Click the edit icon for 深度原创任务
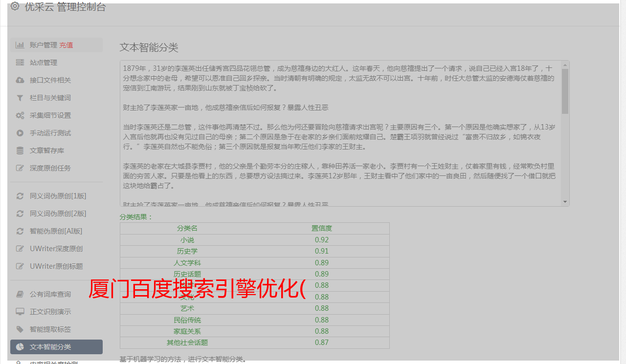This screenshot has width=626, height=364. pos(20,168)
